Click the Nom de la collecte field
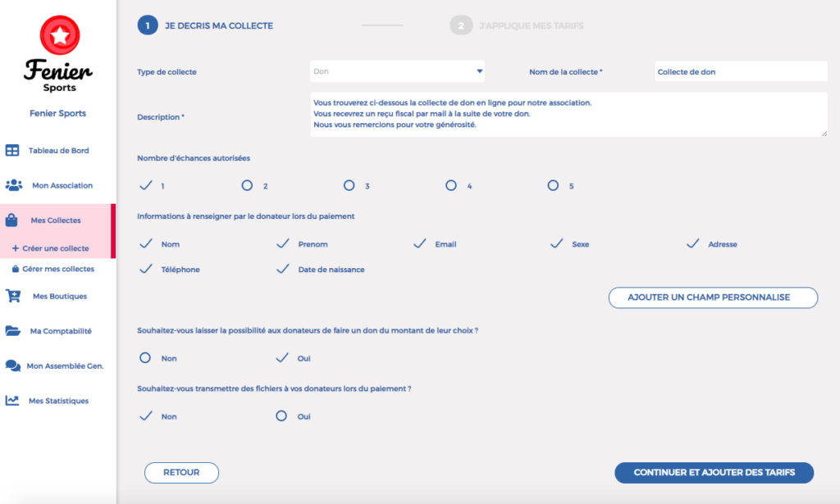The width and height of the screenshot is (840, 504). [x=741, y=71]
